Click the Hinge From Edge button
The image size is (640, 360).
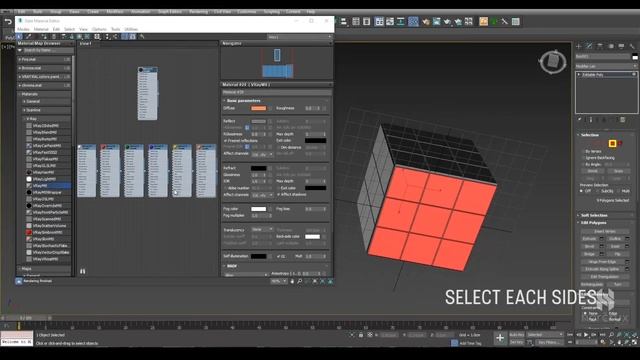(603, 262)
